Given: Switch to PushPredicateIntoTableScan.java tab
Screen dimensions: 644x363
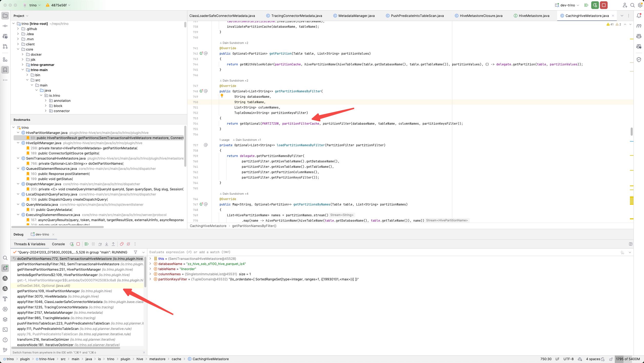Looking at the screenshot, I should [x=415, y=16].
